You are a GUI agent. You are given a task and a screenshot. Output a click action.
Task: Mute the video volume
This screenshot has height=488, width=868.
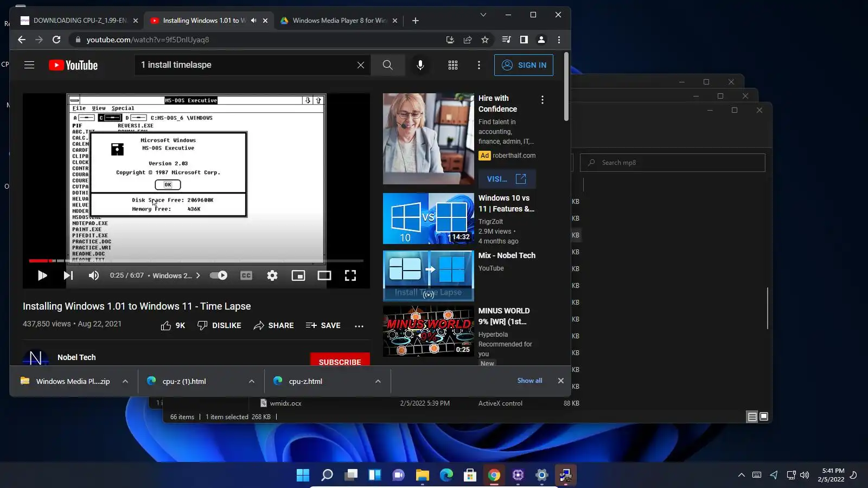tap(94, 275)
